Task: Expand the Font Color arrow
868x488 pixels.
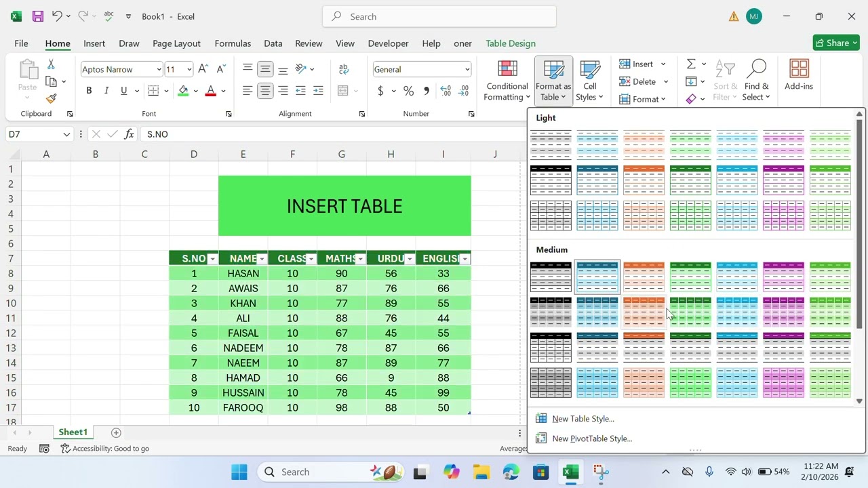Action: pyautogui.click(x=223, y=91)
